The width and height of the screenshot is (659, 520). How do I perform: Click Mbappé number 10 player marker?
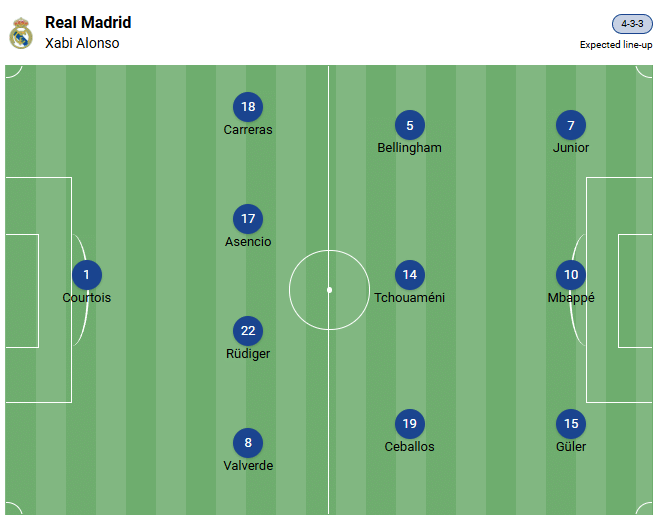[x=571, y=275]
